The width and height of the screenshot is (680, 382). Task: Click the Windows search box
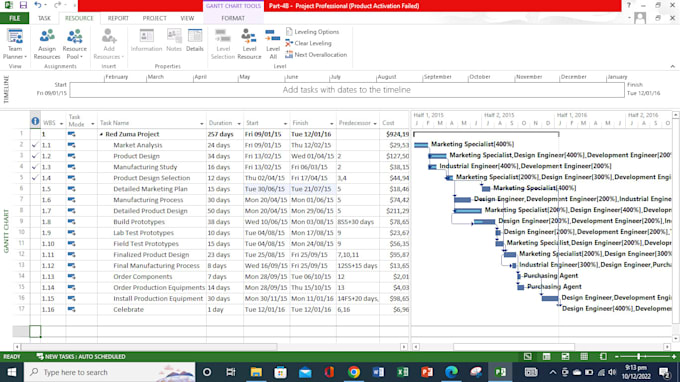[x=110, y=372]
